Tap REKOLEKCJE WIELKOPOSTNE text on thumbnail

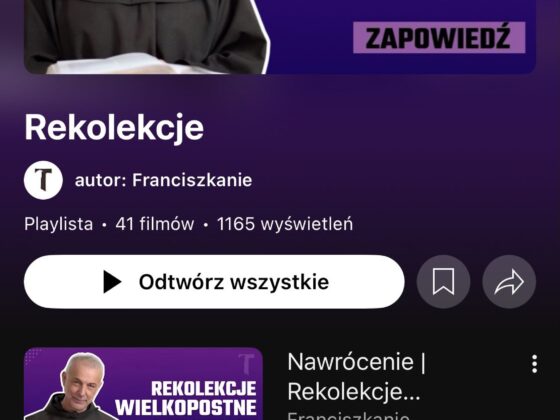tap(186, 398)
